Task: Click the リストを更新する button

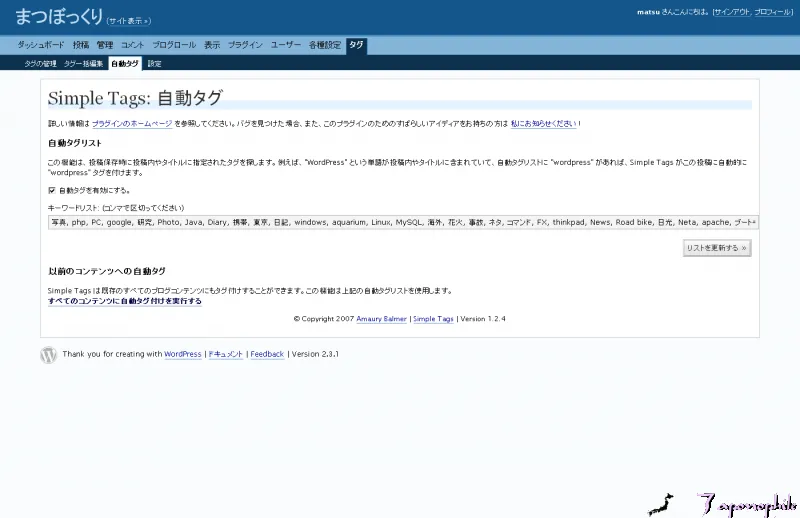Action: 716,247
